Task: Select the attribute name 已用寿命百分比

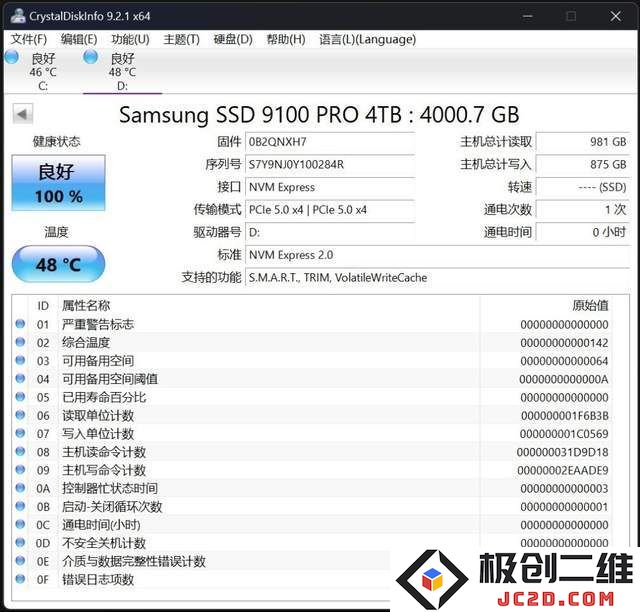Action: (104, 397)
